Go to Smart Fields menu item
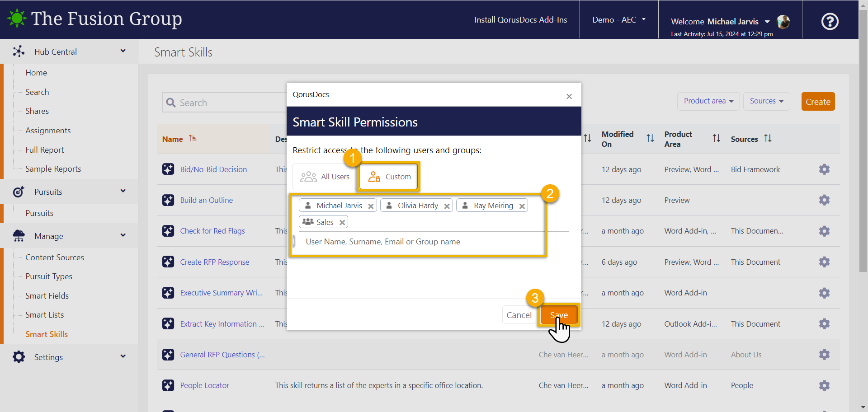Viewport: 868px width, 412px height. pyautogui.click(x=47, y=296)
